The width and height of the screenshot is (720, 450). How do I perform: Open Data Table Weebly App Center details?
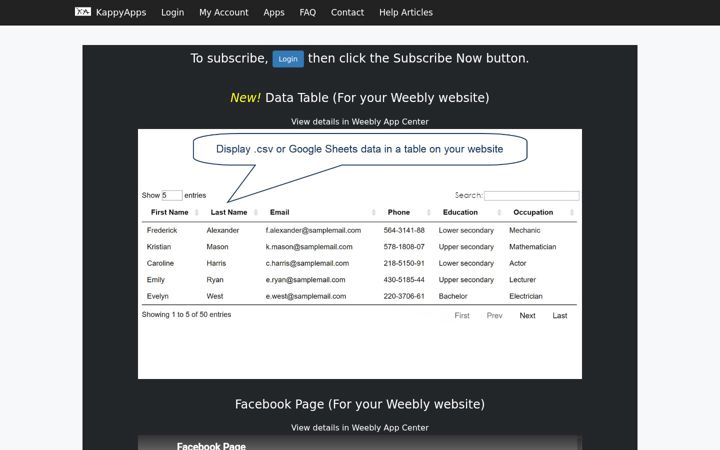360,122
